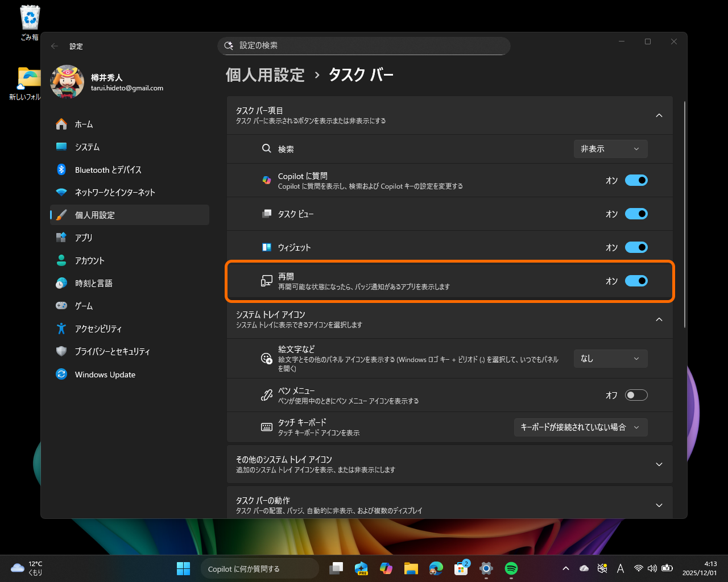
Task: Go to Bluetooth とデバイス settings
Action: (x=130, y=169)
